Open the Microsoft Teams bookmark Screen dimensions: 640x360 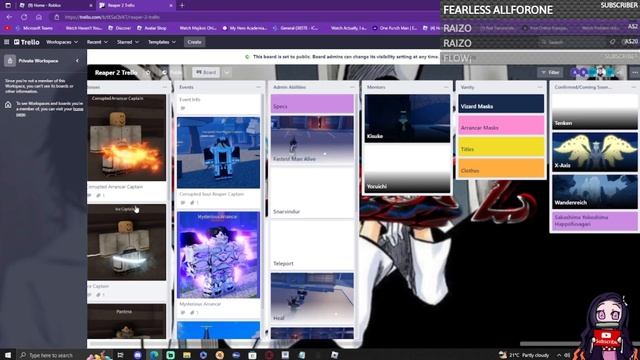35,28
